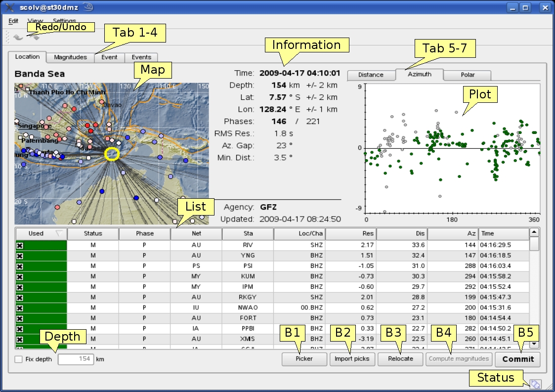555x392 pixels.
Task: Select the Distance plot tab
Action: [x=371, y=75]
